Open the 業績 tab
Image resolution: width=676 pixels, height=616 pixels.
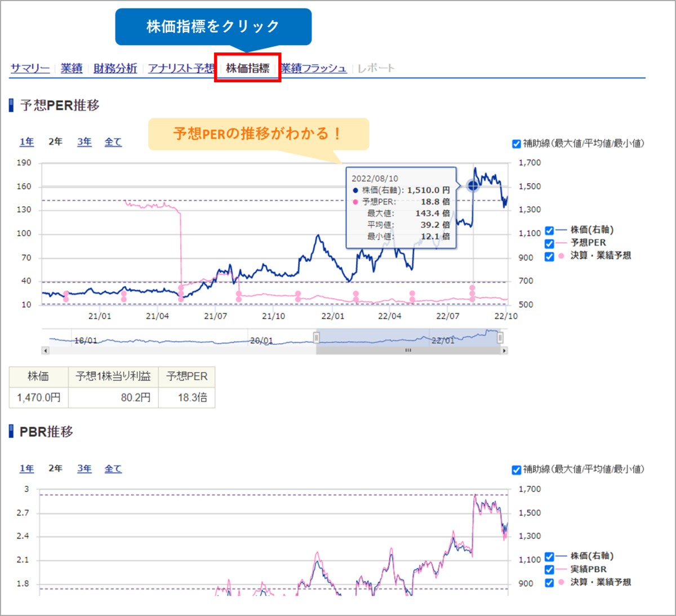point(71,68)
